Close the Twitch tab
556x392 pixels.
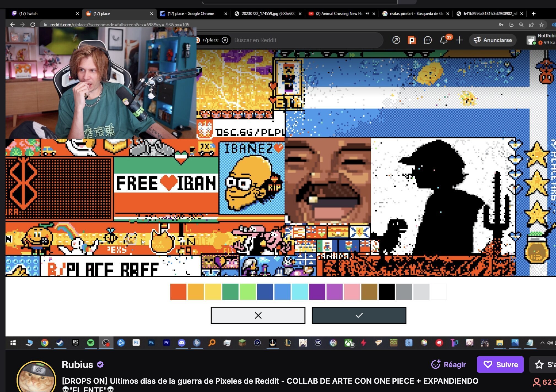click(x=77, y=13)
